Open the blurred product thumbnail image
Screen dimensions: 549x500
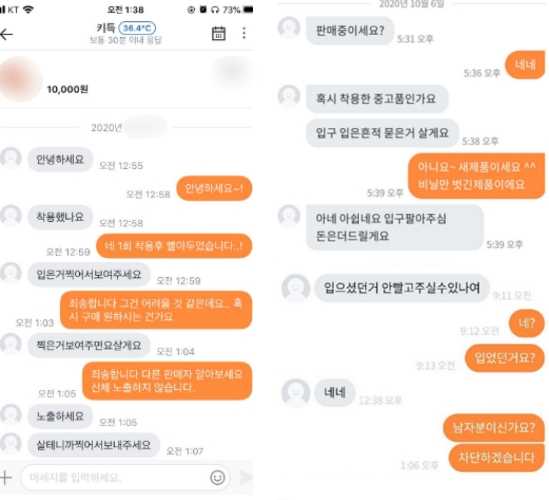click(20, 79)
